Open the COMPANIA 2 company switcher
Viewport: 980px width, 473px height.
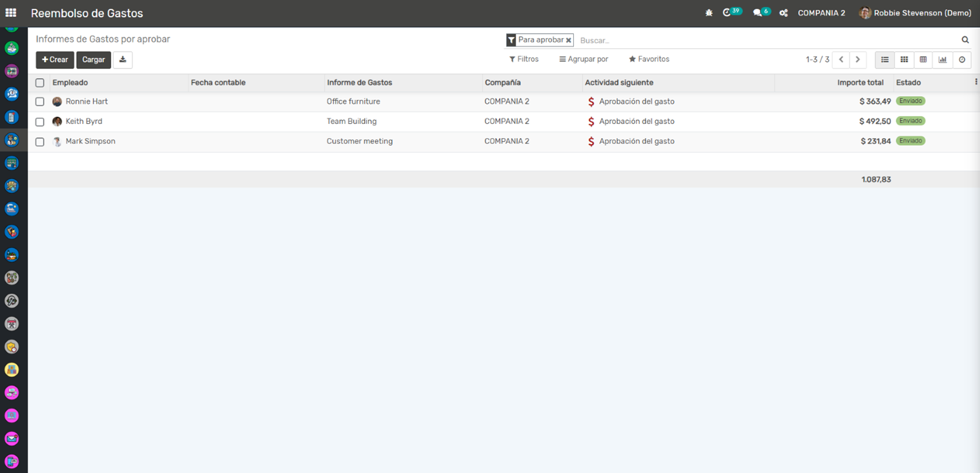[821, 13]
